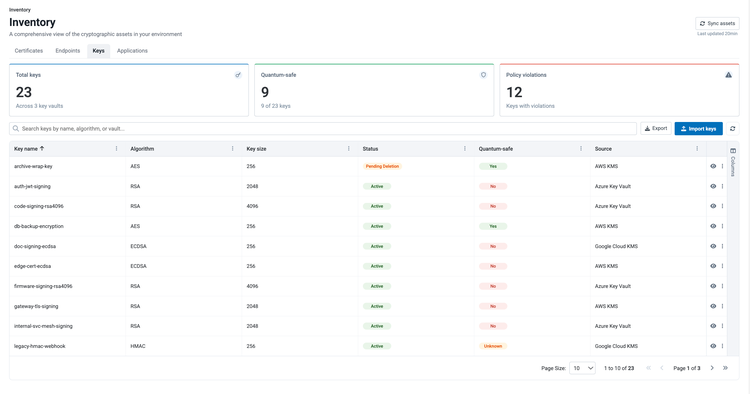This screenshot has height=394, width=750.
Task: Click the refresh icon beside Import keys
Action: (x=732, y=129)
